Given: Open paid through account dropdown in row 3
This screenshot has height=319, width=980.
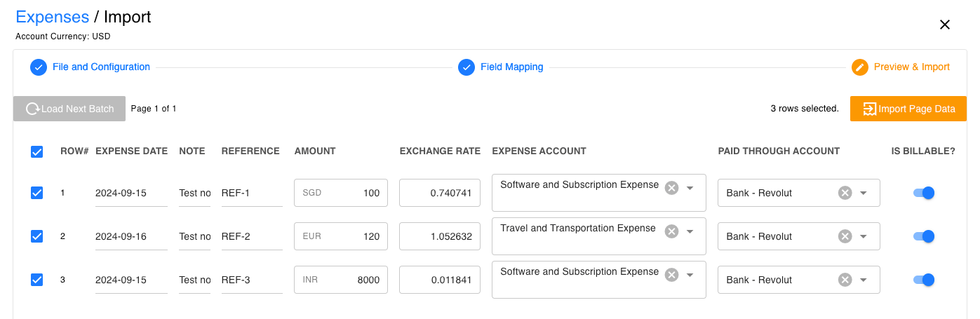Looking at the screenshot, I should click(864, 280).
